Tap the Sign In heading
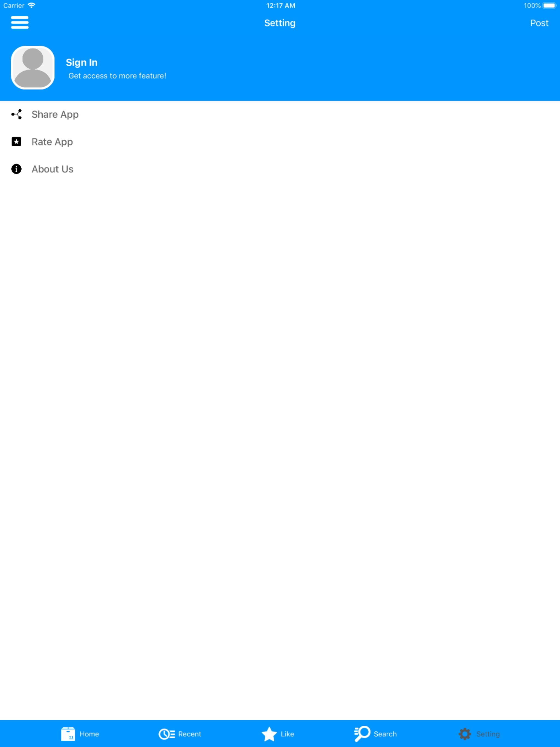The image size is (560, 747). click(81, 62)
